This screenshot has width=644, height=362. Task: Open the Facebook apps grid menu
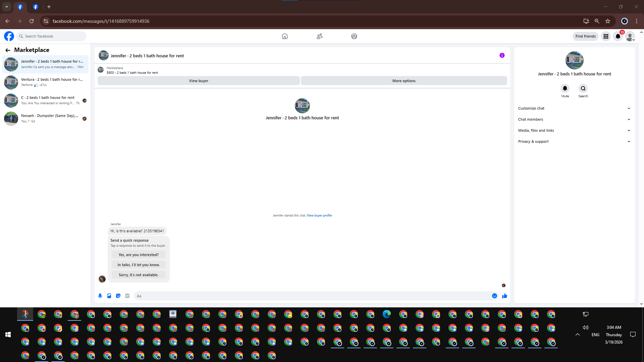point(606,36)
